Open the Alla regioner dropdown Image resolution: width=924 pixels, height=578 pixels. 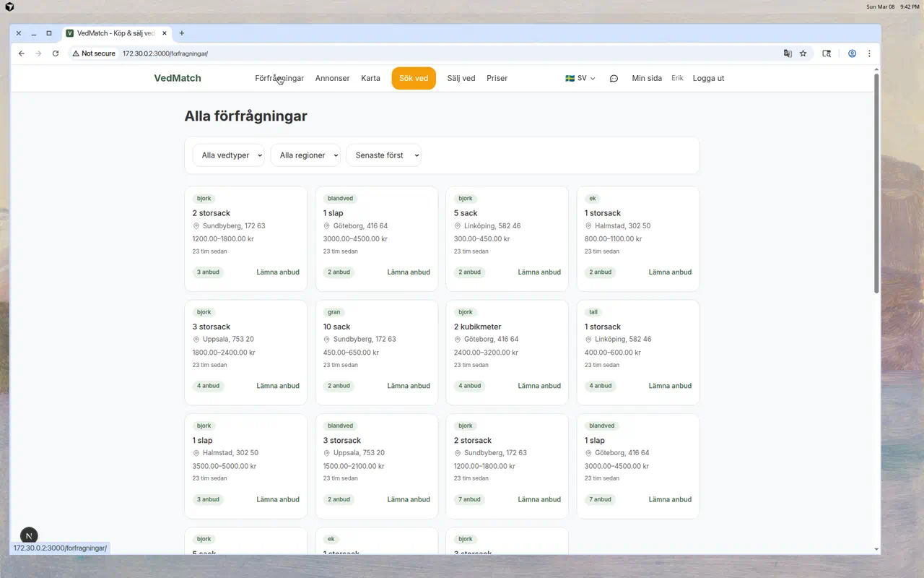coord(305,155)
